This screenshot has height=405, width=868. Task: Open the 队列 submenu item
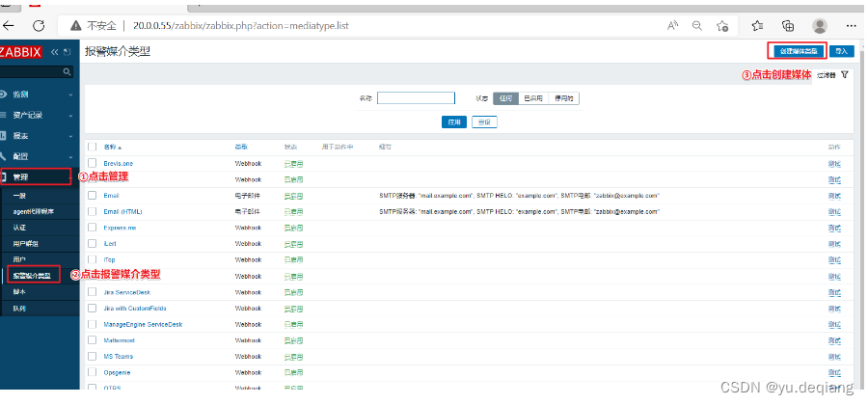pos(20,309)
